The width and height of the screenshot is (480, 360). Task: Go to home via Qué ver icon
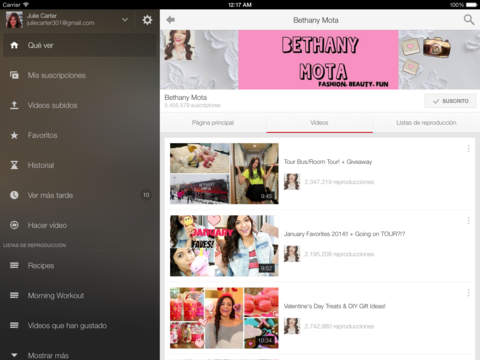point(14,45)
